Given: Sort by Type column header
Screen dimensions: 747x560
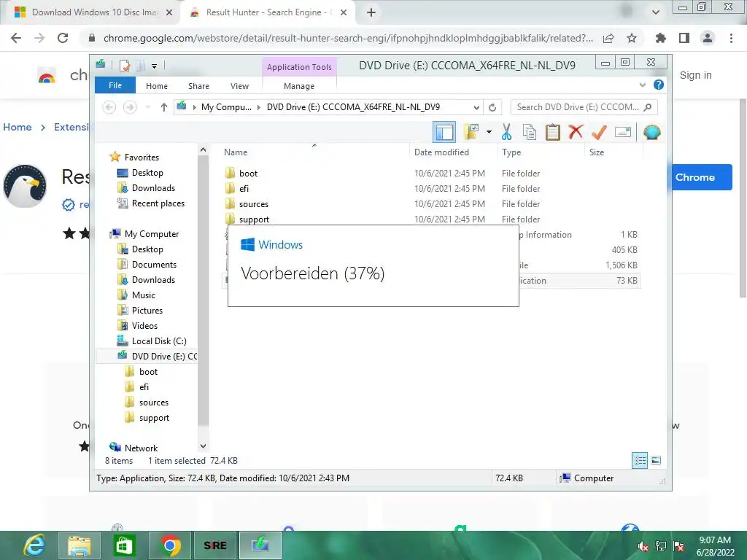Looking at the screenshot, I should [511, 152].
